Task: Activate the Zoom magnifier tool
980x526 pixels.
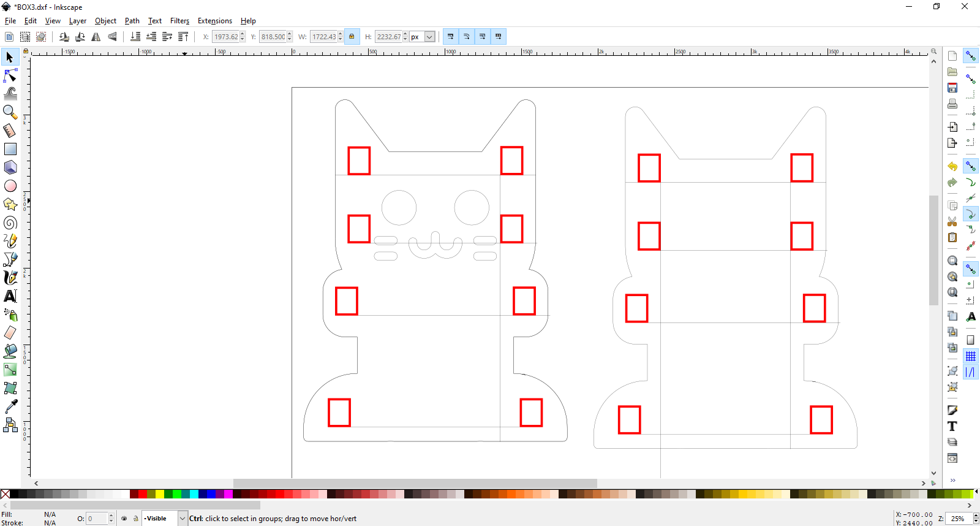Action: 10,112
